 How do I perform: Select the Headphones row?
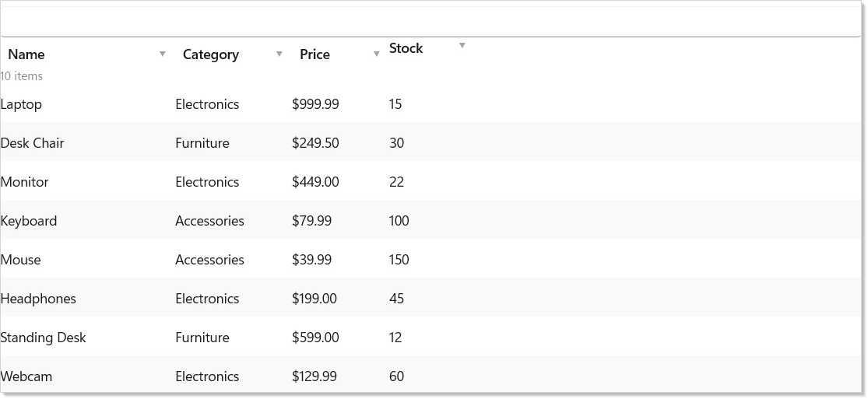click(430, 297)
